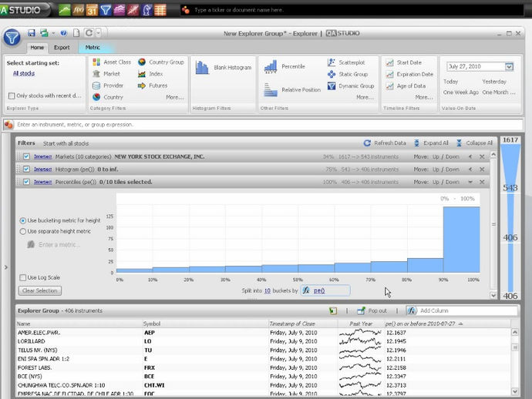Add Index category filter
This screenshot has height=399, width=532.
[x=150, y=74]
